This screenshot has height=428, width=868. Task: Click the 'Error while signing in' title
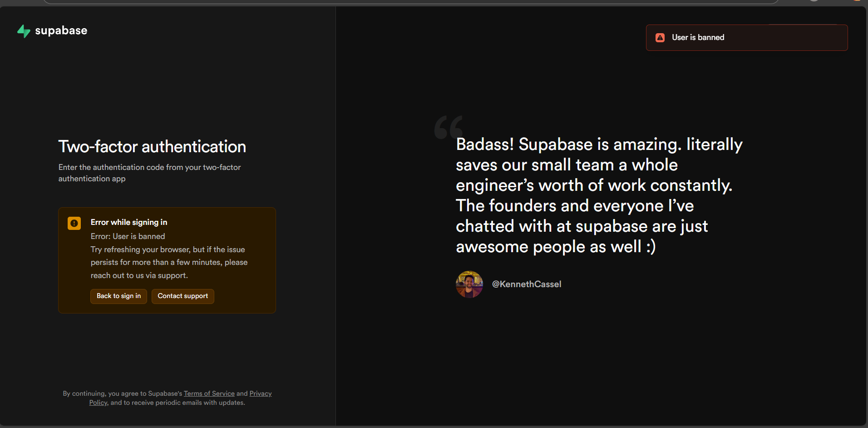tap(129, 222)
